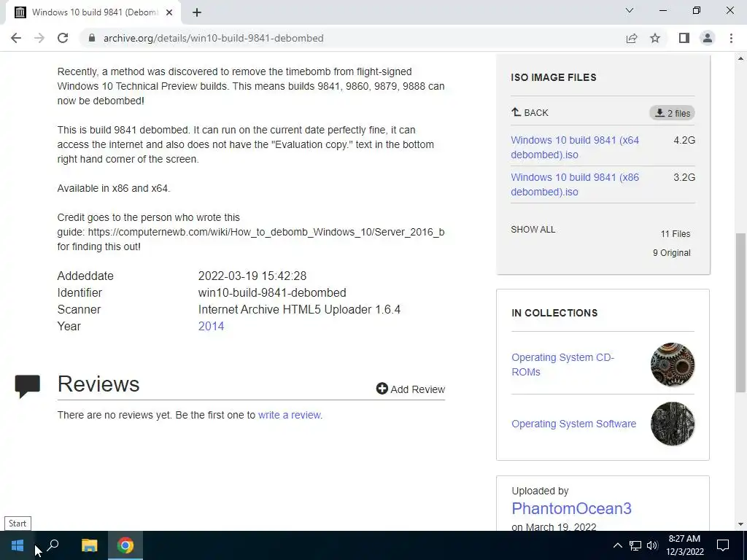The width and height of the screenshot is (747, 560).
Task: Open tab search chevron
Action: (x=630, y=10)
